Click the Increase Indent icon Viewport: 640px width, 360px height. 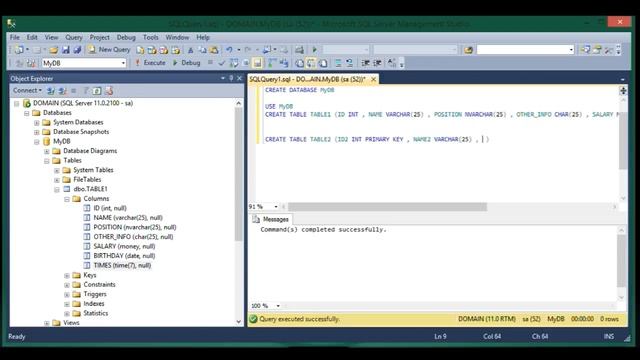(377, 63)
